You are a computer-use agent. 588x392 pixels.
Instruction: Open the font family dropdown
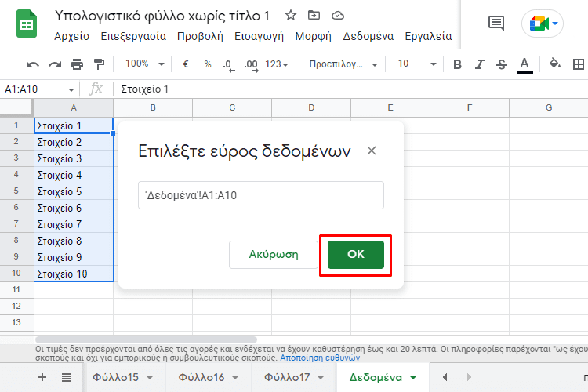[343, 64]
